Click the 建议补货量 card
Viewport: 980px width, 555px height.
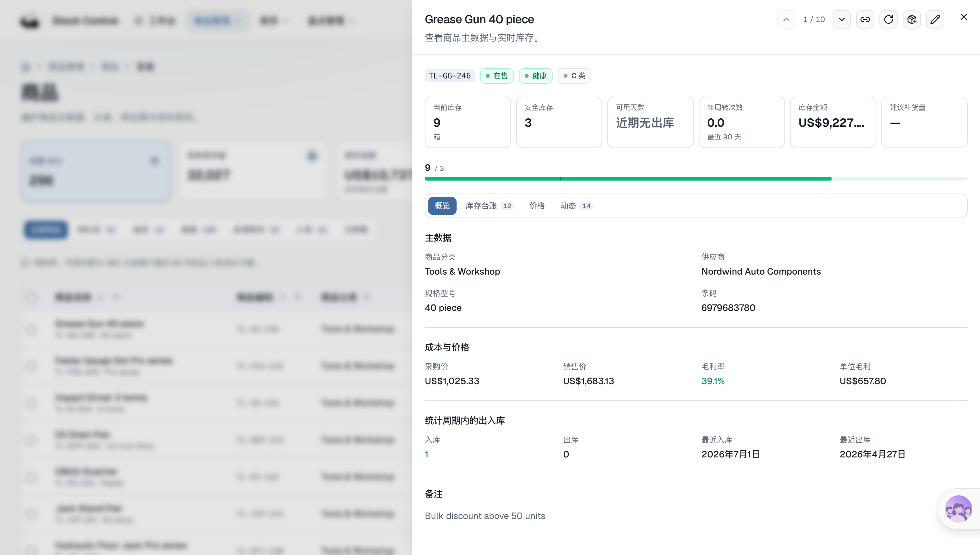[924, 122]
